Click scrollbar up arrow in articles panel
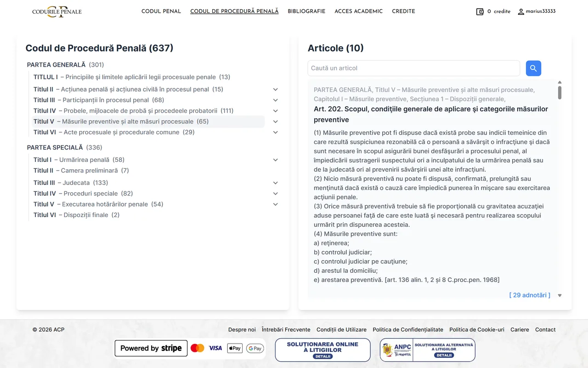The height and width of the screenshot is (368, 588). [x=560, y=82]
